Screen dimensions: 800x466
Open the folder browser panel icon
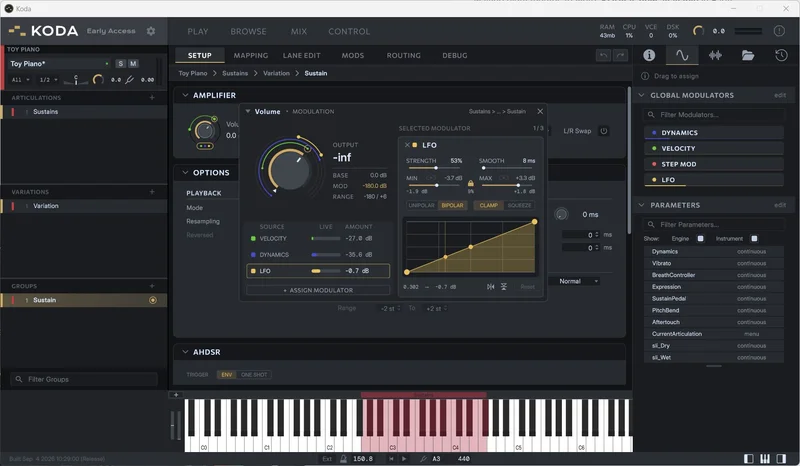748,55
